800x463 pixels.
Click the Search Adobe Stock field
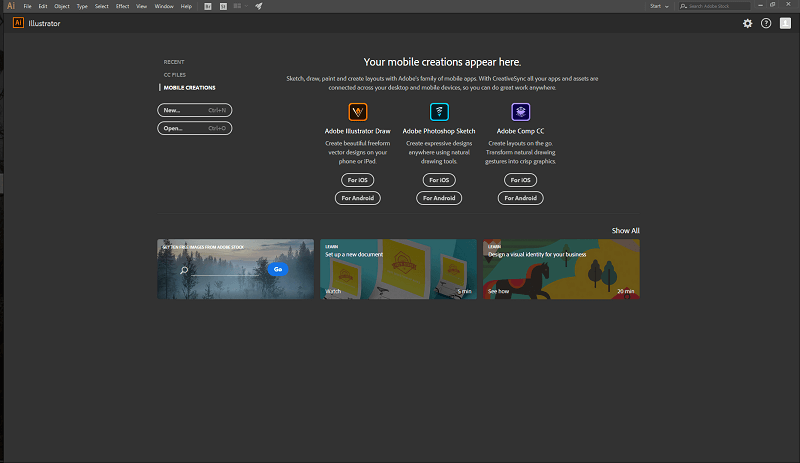715,6
